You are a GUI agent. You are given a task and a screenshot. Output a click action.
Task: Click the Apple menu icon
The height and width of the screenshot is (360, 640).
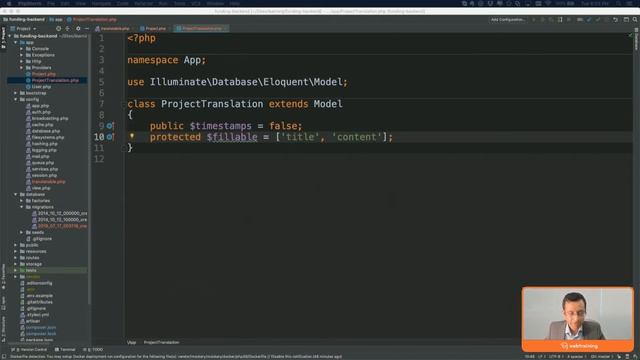coord(9,3)
